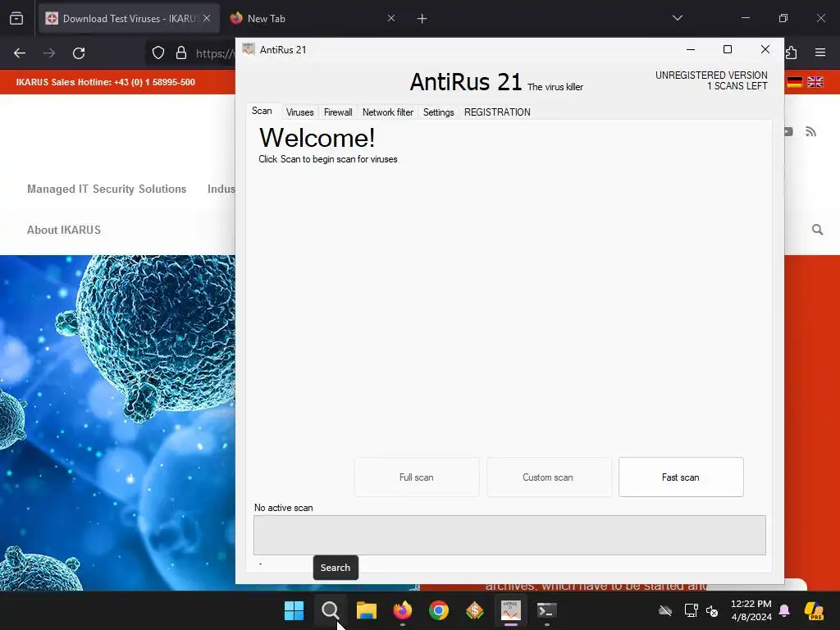Image resolution: width=840 pixels, height=630 pixels.
Task: Reload the IKARUS page in Firefox
Action: click(79, 53)
